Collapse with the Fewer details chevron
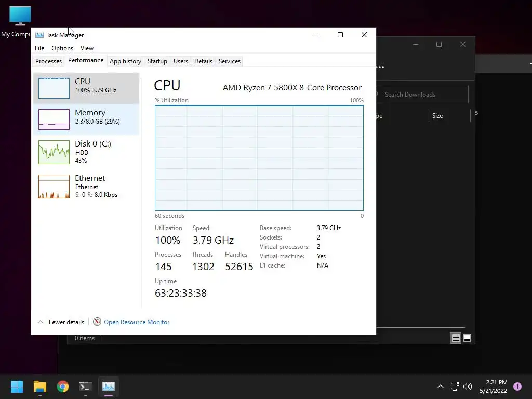Screen dimensions: 532x399 (x=40, y=322)
